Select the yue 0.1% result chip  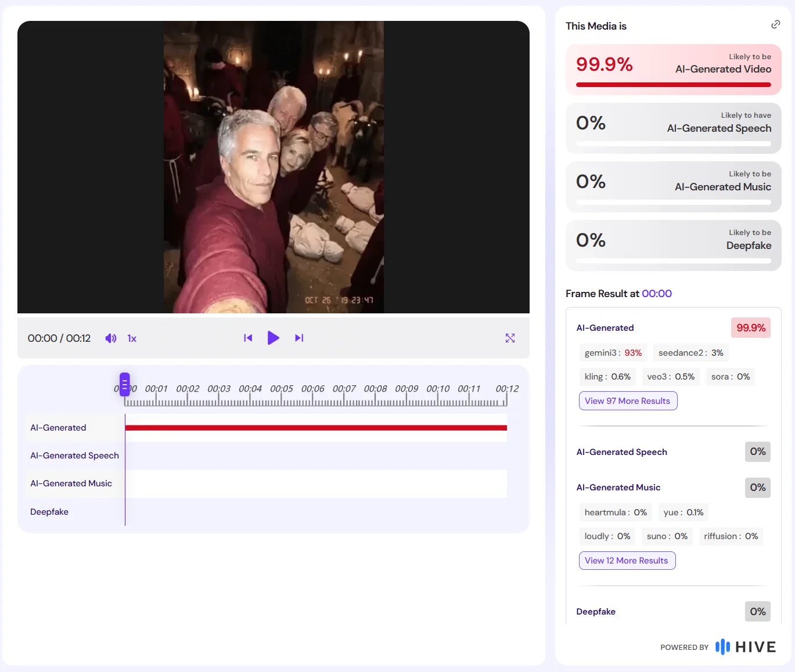click(x=684, y=512)
